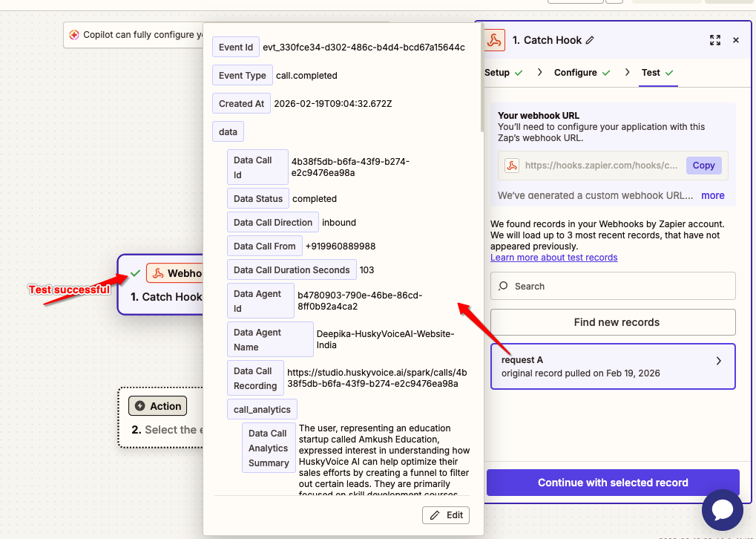The image size is (756, 539).
Task: Select the Test tab
Action: (x=657, y=73)
